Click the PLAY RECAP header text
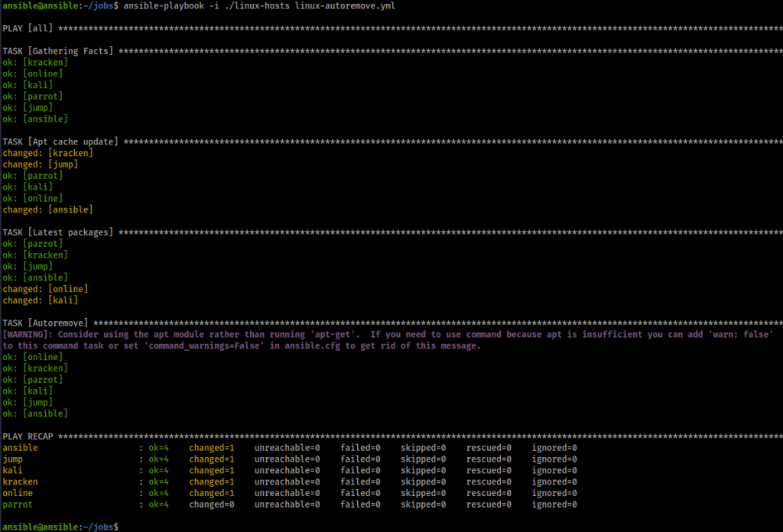The image size is (783, 532). pyautogui.click(x=29, y=436)
